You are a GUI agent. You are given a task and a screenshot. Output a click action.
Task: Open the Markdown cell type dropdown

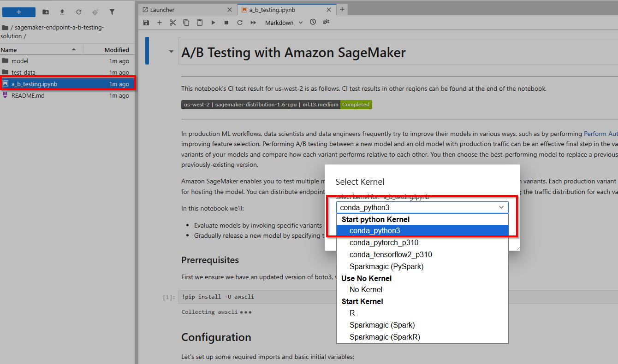[x=284, y=23]
